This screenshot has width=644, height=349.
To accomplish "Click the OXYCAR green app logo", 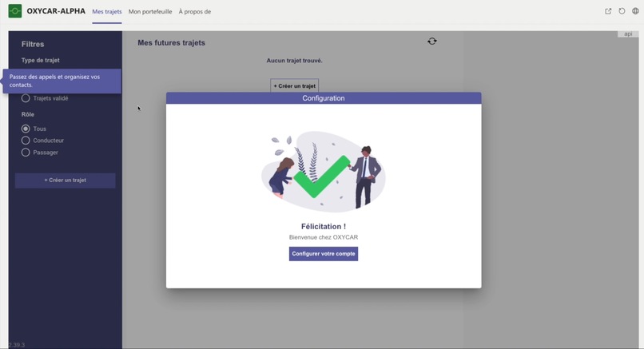I will click(x=15, y=11).
